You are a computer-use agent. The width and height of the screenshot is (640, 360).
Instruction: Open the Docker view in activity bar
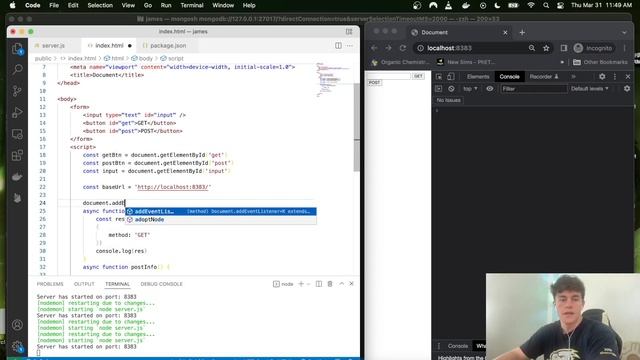point(17,177)
